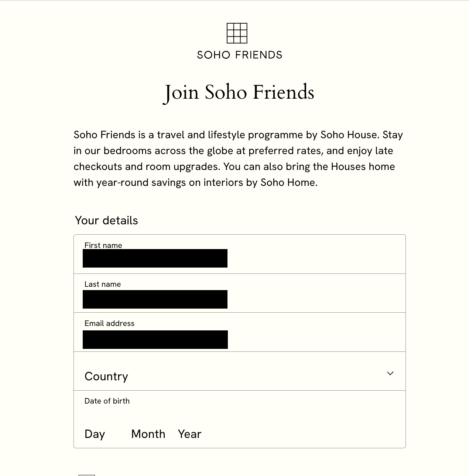The width and height of the screenshot is (469, 476).
Task: Click the Email address field
Action: [x=155, y=339]
